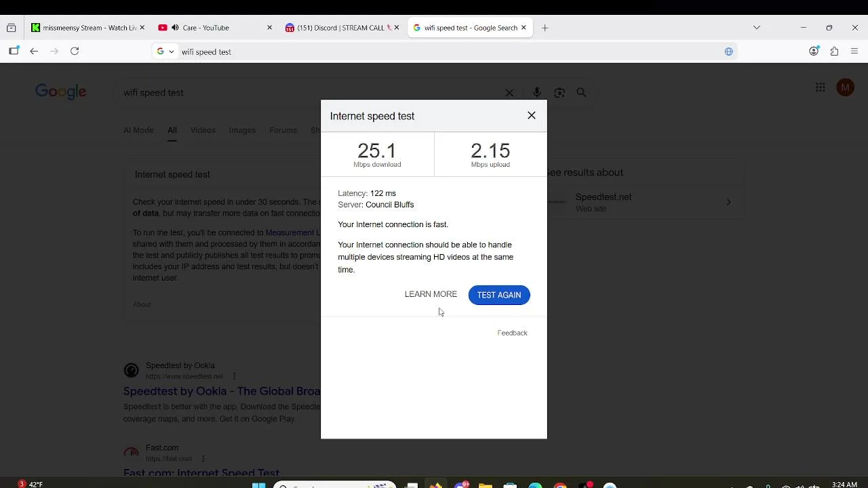Search by image with Lens icon

pos(559,93)
